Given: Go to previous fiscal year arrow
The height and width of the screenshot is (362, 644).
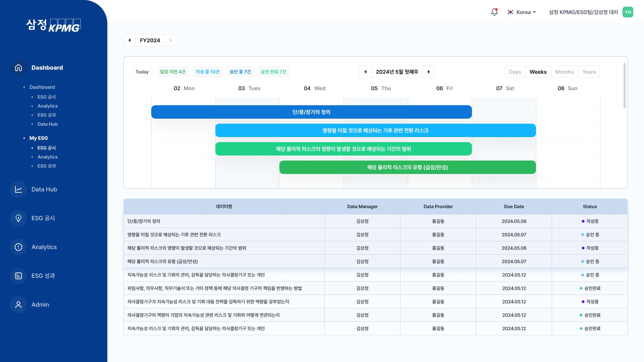Looking at the screenshot, I should [129, 40].
